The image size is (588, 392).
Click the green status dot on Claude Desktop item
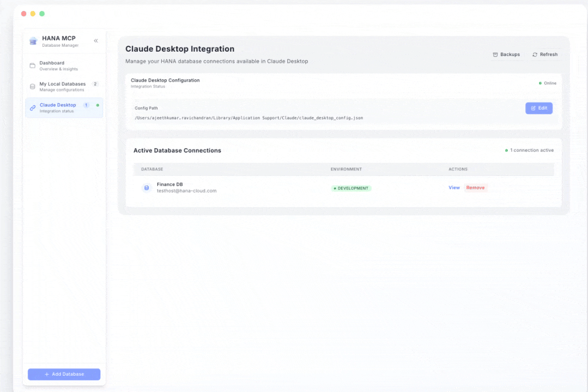[98, 105]
